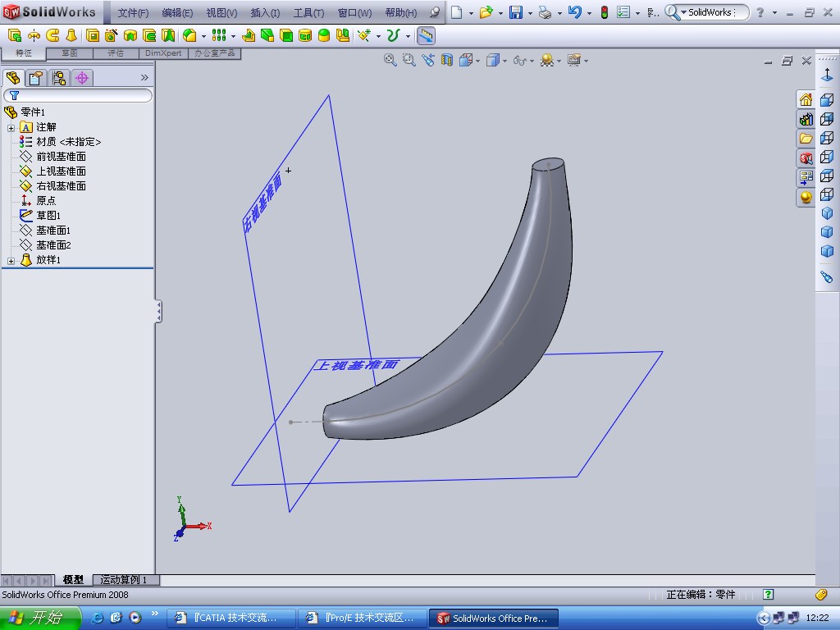
Task: Click the Previous View icon
Action: (428, 60)
